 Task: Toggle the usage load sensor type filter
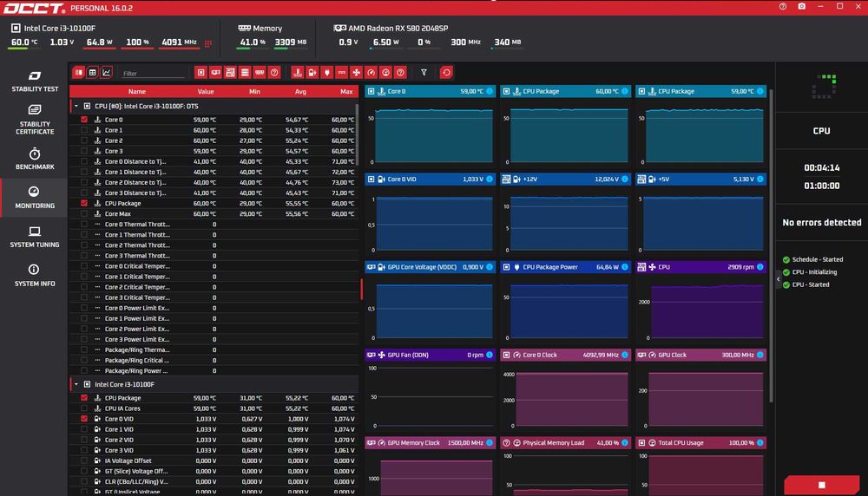click(x=386, y=73)
